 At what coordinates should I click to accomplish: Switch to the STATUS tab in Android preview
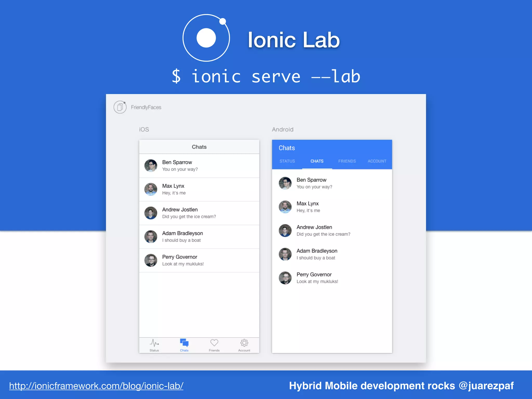(287, 161)
